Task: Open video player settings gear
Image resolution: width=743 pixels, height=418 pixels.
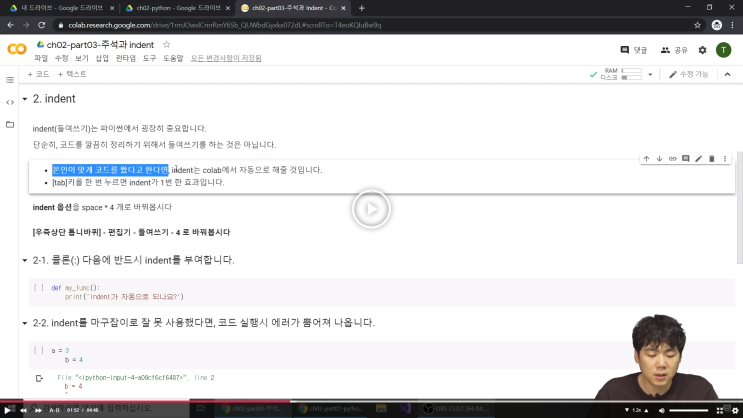Action: [735, 410]
